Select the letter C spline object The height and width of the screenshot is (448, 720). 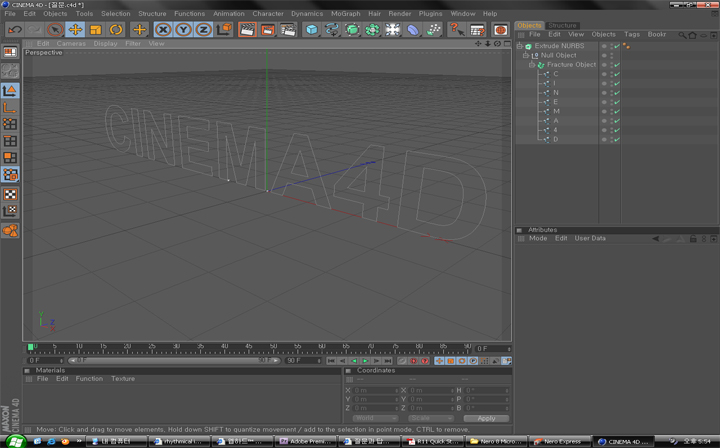point(556,74)
